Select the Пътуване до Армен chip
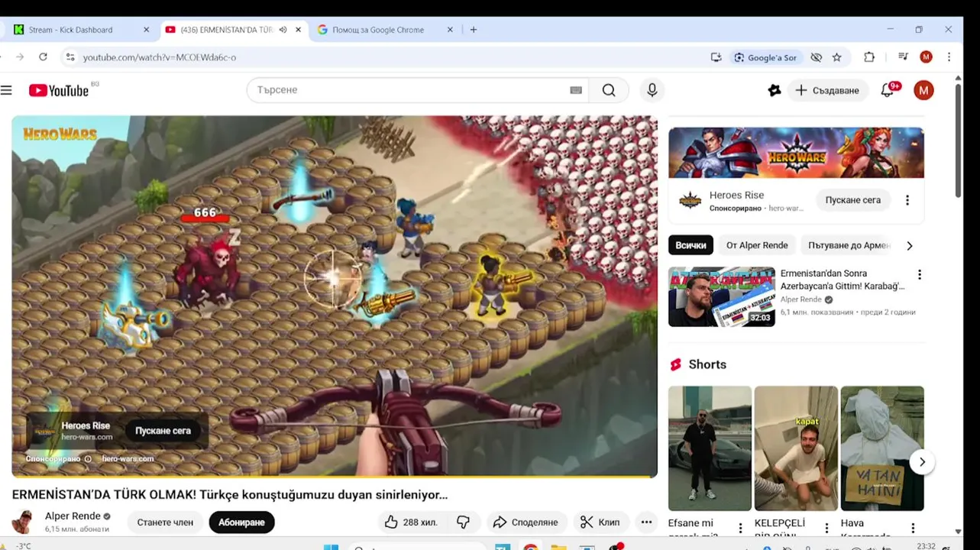 849,245
